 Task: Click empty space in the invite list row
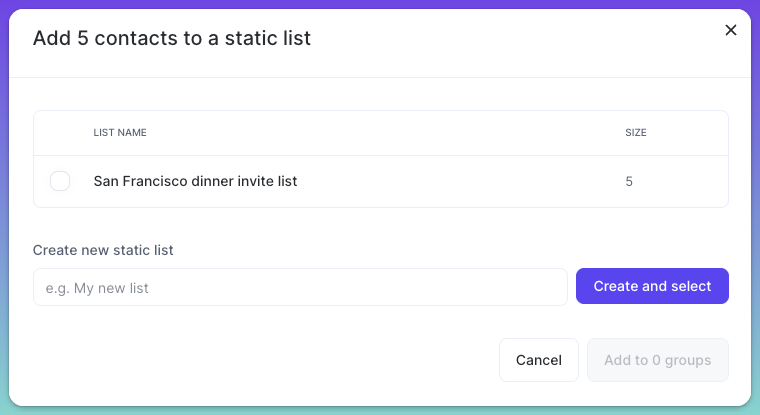(x=460, y=181)
